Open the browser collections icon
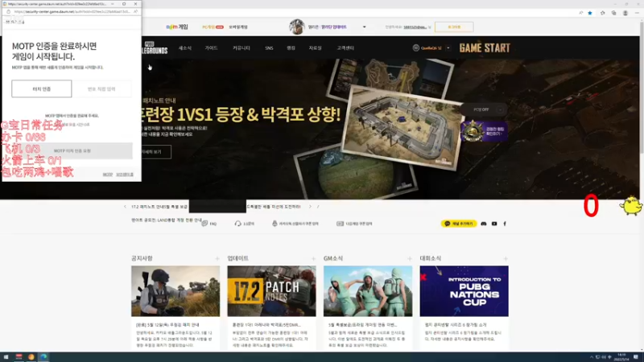 (x=613, y=13)
